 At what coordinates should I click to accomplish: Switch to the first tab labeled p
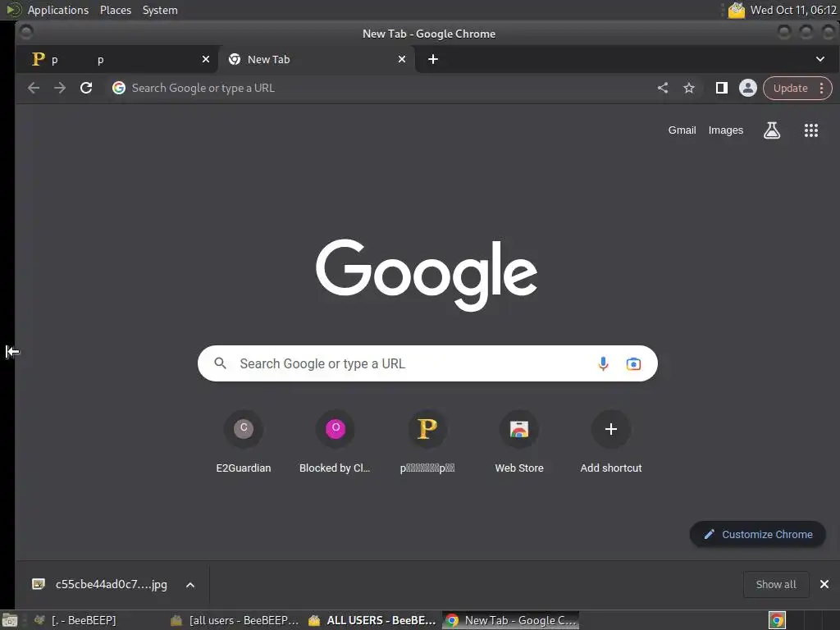point(116,59)
